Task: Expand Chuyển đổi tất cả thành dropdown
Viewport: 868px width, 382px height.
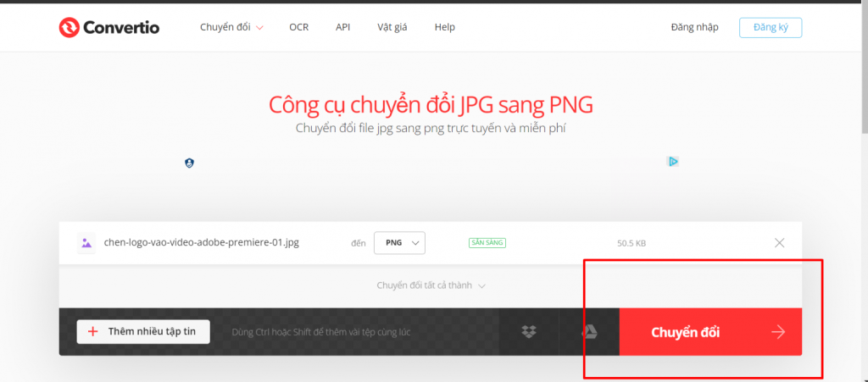Action: (431, 285)
